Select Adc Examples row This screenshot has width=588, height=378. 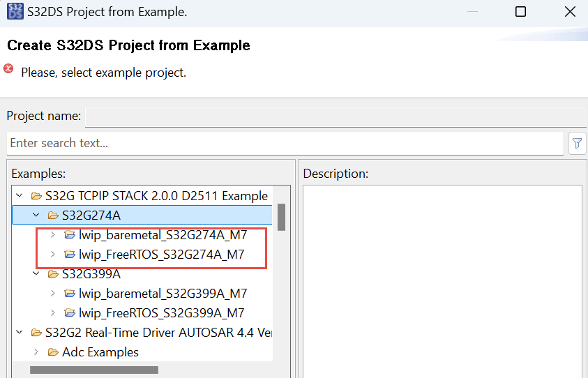coord(100,352)
